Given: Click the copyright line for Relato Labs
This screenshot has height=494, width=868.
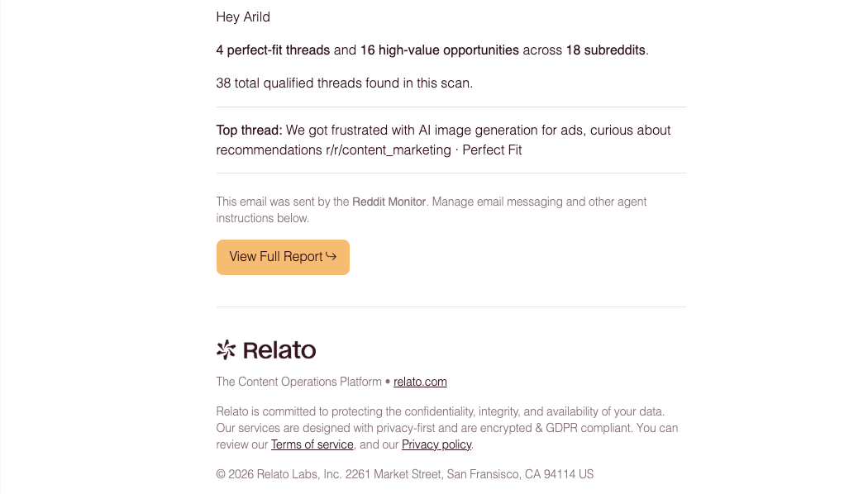Looking at the screenshot, I should (x=404, y=474).
